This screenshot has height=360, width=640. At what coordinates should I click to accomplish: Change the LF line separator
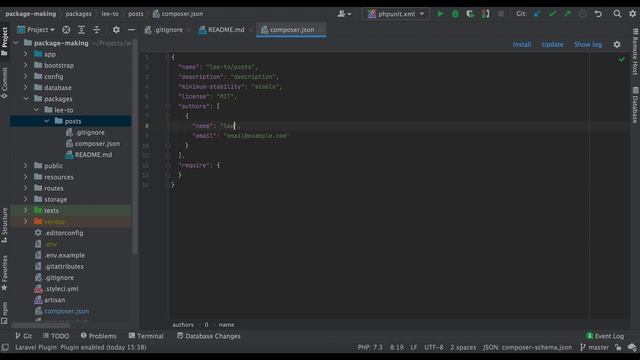[413, 347]
